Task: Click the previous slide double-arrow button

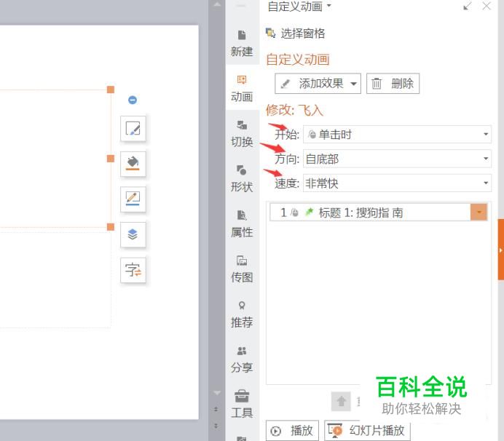Action: coord(216,409)
